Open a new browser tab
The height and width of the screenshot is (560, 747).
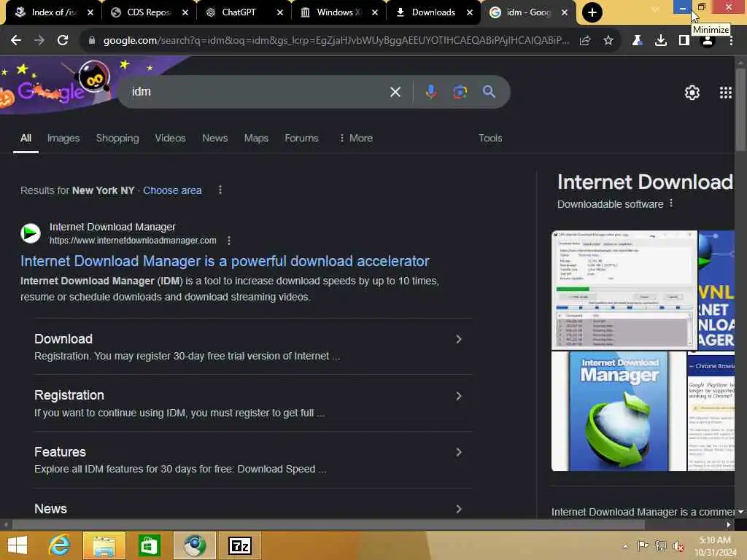click(x=592, y=12)
